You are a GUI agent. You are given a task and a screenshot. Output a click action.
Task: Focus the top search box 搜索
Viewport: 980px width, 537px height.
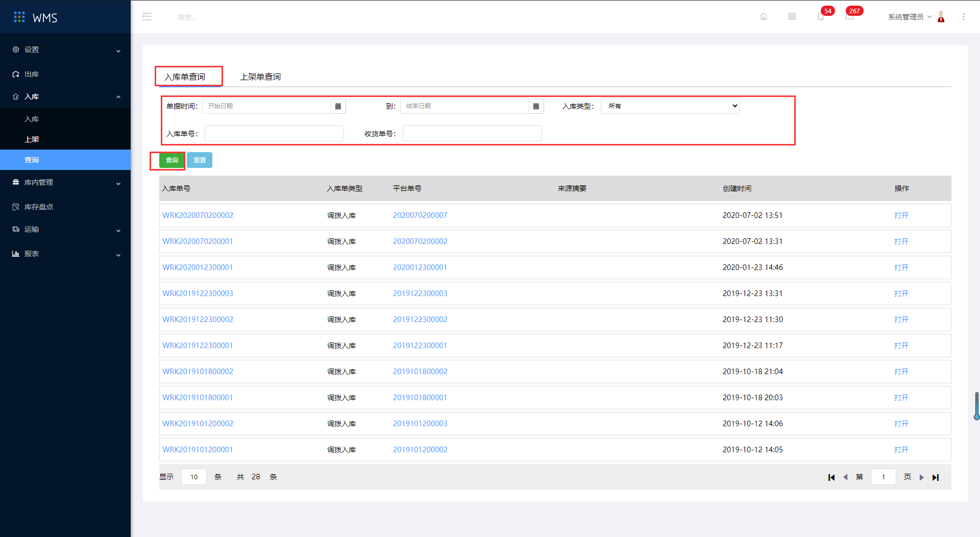[x=187, y=17]
